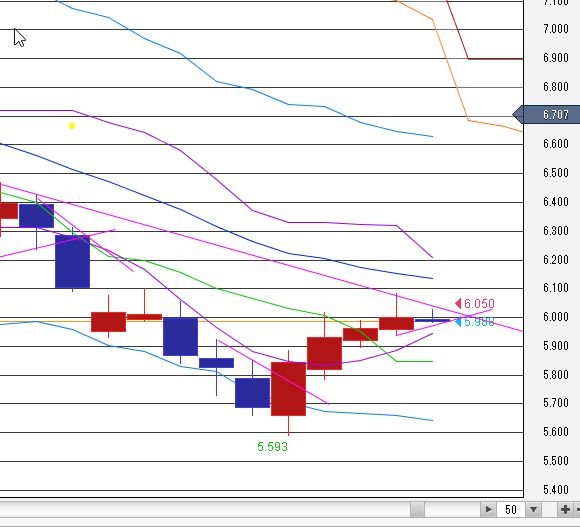Select the thin blue last candle near 6.000
Viewport: 580px width, 527px height.
tap(432, 320)
